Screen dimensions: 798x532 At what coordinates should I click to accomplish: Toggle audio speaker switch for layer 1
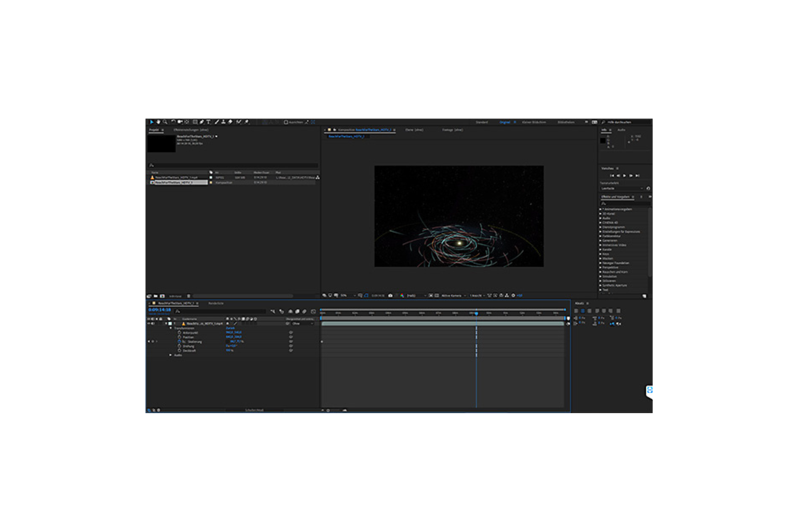pyautogui.click(x=153, y=323)
